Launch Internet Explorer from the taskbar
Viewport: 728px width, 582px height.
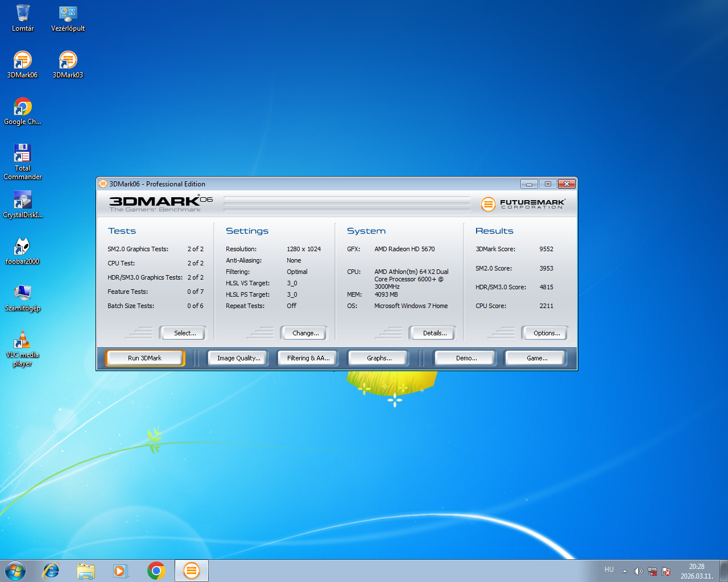coord(51,571)
